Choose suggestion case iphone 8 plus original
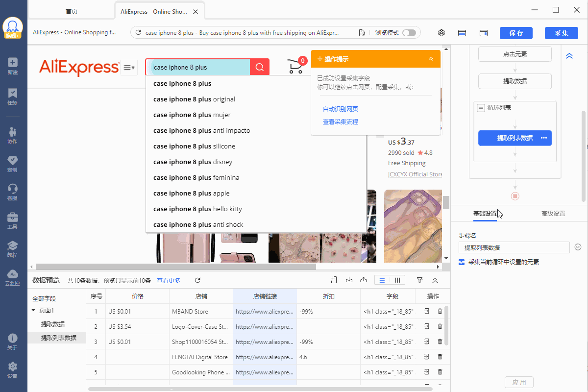Screen dimensions: 588x392 (256, 99)
